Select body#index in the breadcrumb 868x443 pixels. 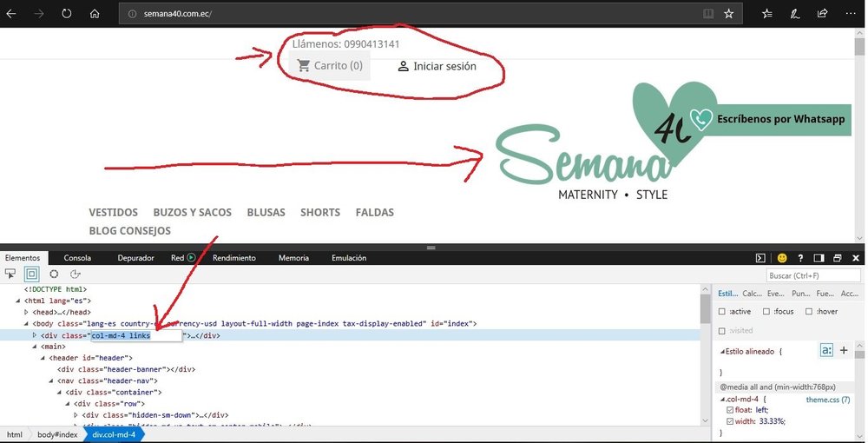tap(57, 434)
